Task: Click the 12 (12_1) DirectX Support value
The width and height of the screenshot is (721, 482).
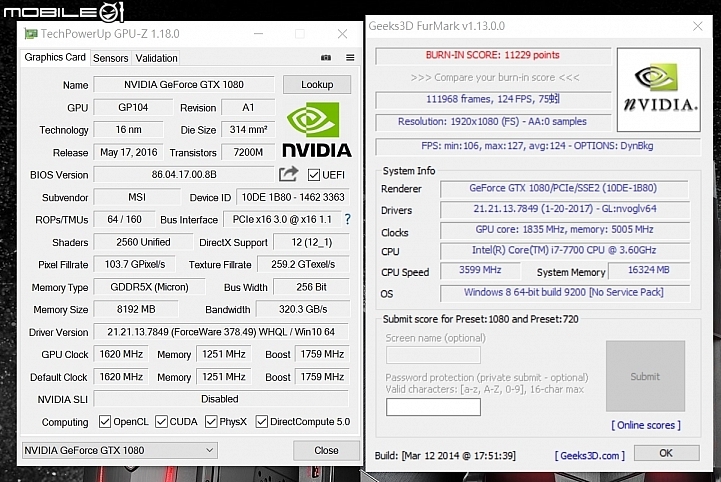Action: 311,242
